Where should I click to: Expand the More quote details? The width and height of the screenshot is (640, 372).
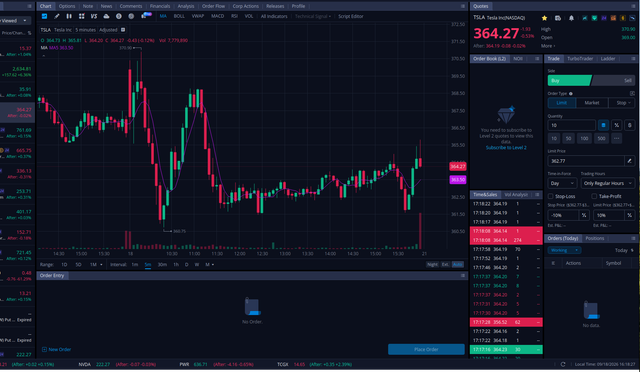pos(548,46)
